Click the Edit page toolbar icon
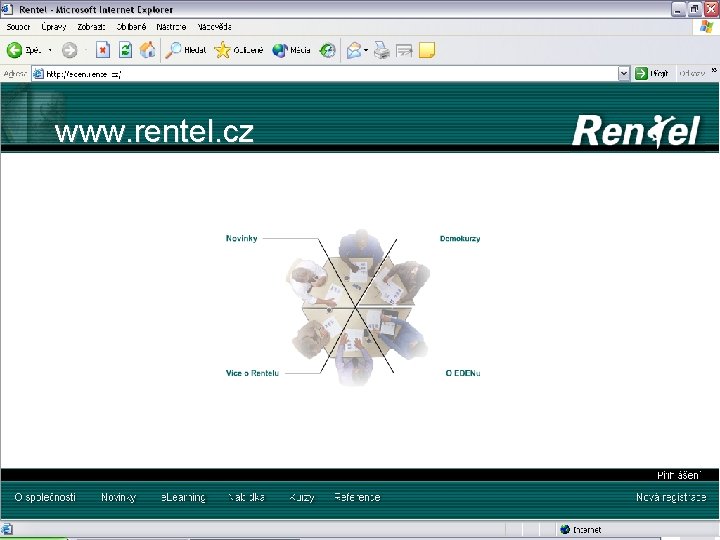The height and width of the screenshot is (540, 720). pyautogui.click(x=404, y=50)
